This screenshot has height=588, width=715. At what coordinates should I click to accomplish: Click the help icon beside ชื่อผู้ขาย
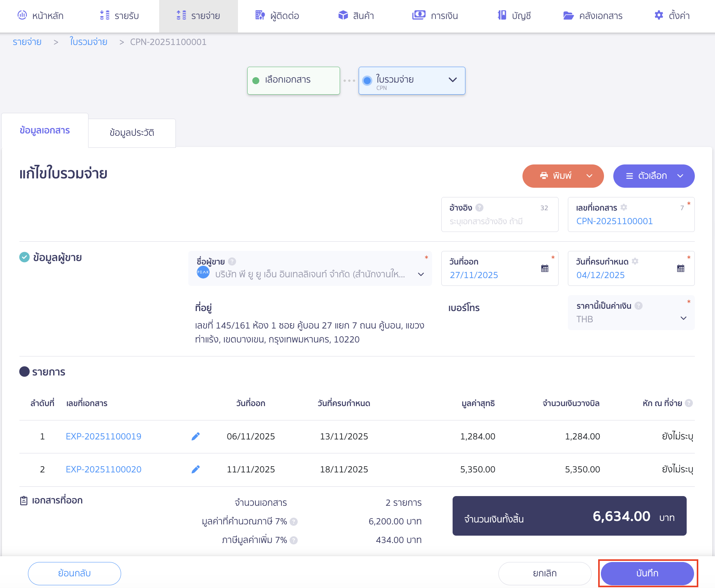click(x=232, y=261)
